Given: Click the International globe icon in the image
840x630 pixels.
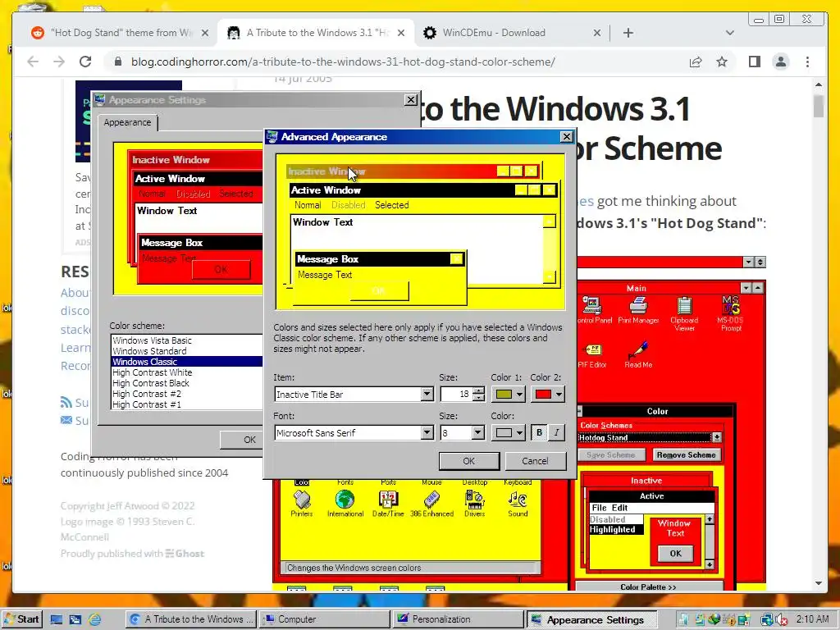Looking at the screenshot, I should [x=345, y=504].
